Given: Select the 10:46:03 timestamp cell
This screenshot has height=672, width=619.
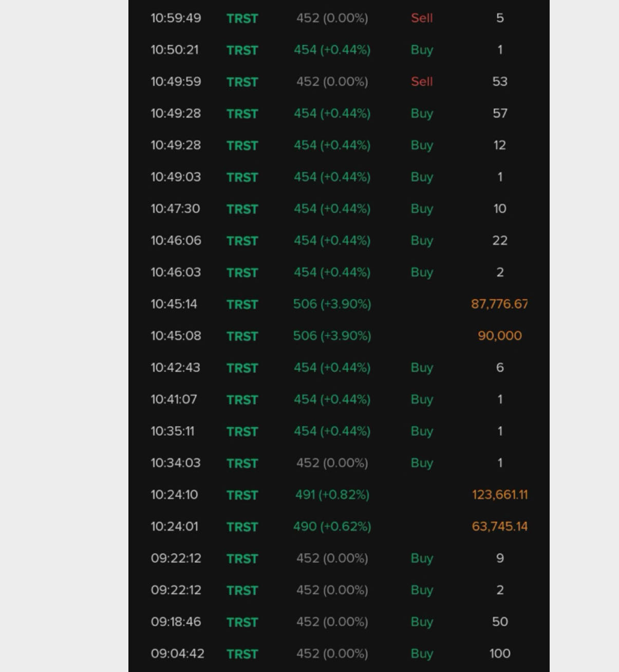Looking at the screenshot, I should coord(176,272).
